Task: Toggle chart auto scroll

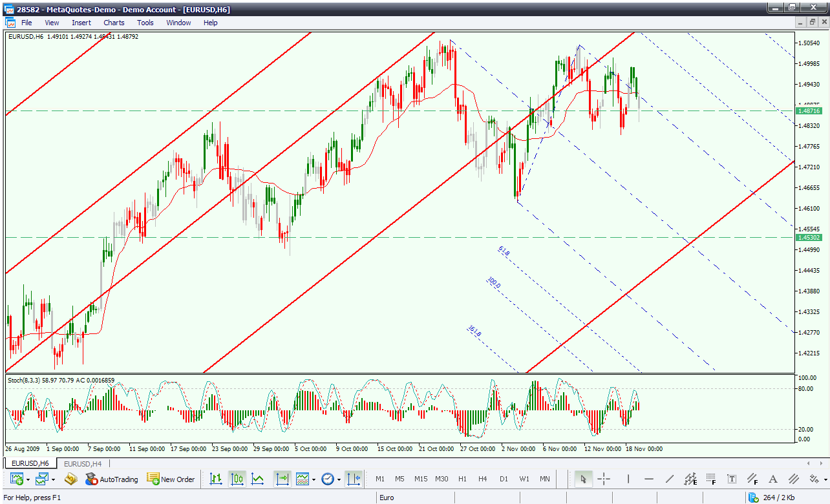Action: click(282, 479)
